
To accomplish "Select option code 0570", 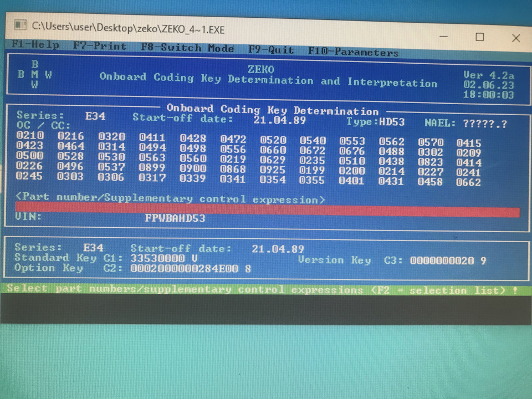I will coord(431,142).
